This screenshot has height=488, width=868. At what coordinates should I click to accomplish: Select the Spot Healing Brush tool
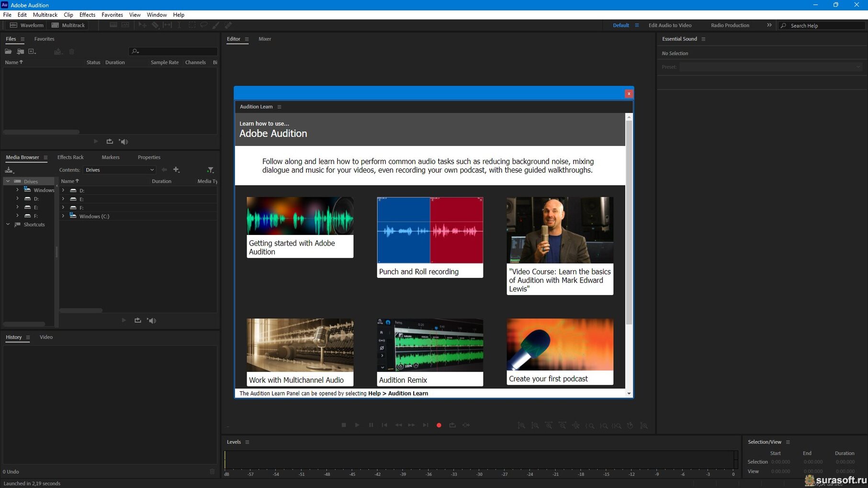click(228, 25)
